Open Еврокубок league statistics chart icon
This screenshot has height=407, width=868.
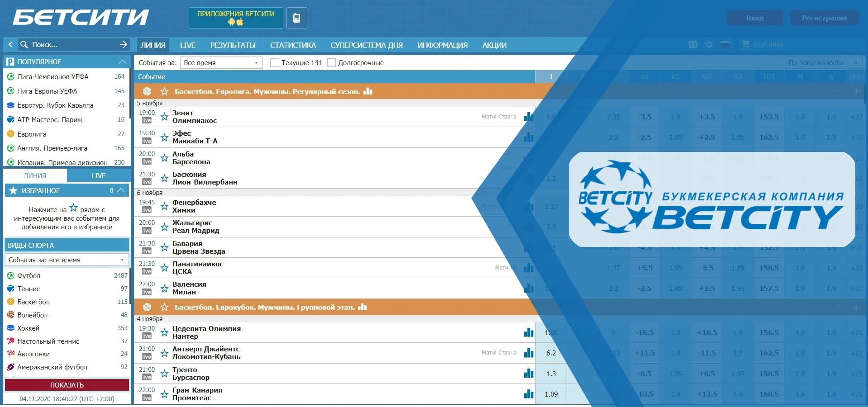tap(362, 307)
